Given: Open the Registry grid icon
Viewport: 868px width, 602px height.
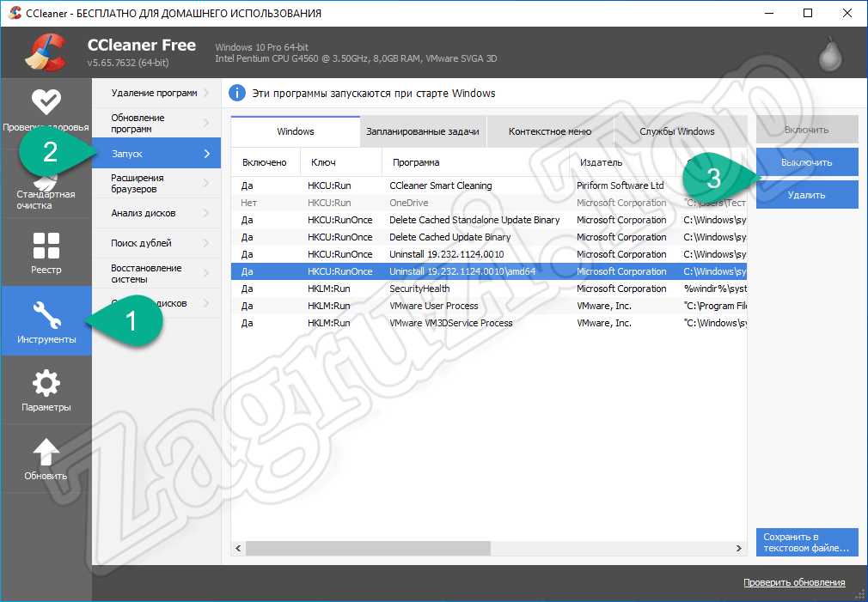Looking at the screenshot, I should coord(46,246).
